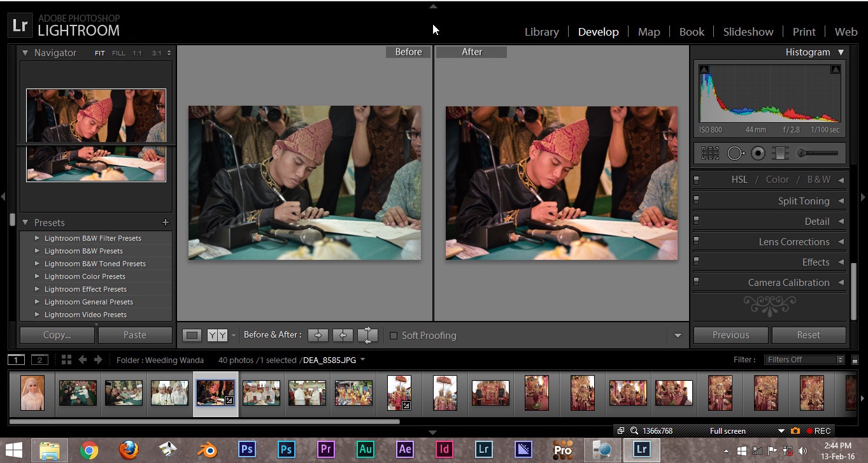
Task: Go forward with filmstrip right arrow
Action: click(x=98, y=360)
